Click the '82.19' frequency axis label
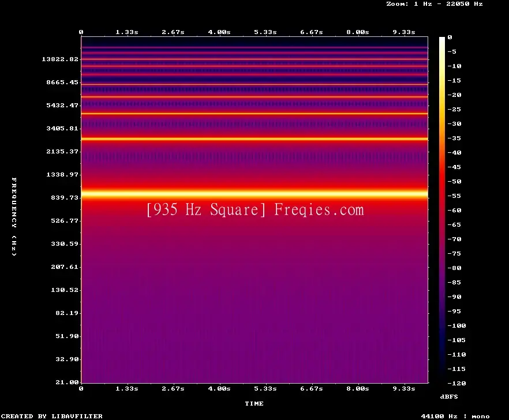 tap(67, 313)
